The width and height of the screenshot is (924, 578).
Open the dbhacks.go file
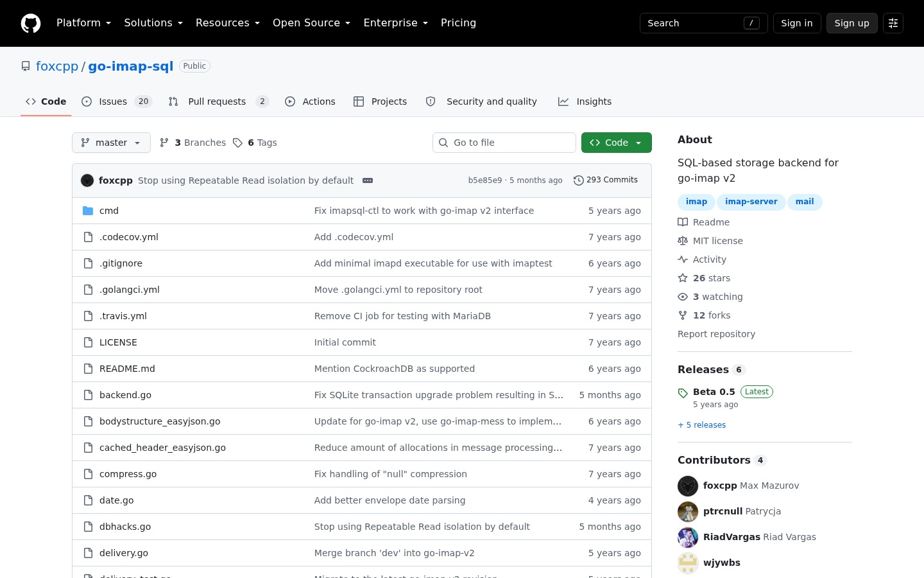(125, 527)
